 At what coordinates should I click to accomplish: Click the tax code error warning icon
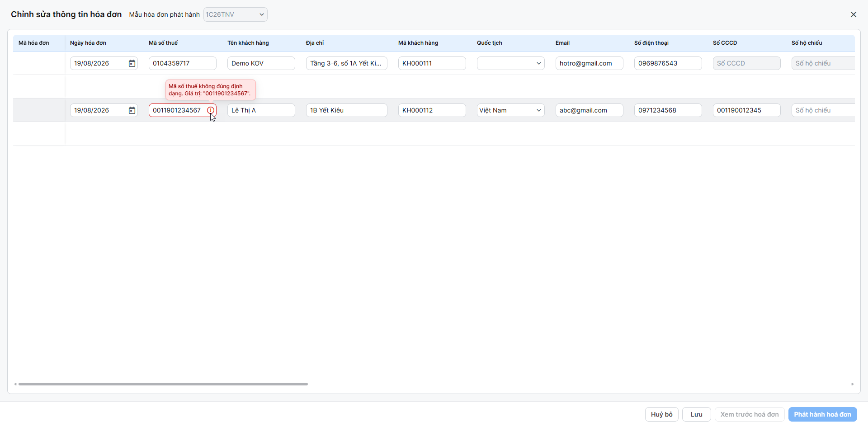[x=211, y=110]
